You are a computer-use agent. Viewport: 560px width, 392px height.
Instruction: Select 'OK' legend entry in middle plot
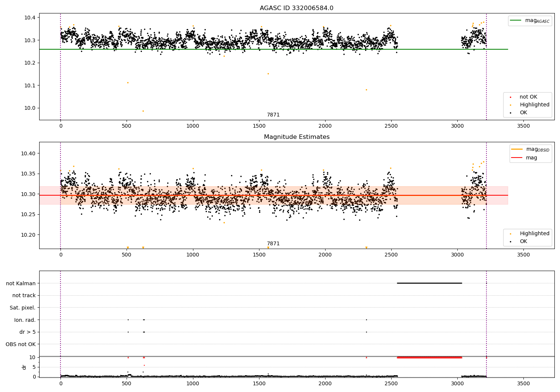[523, 242]
